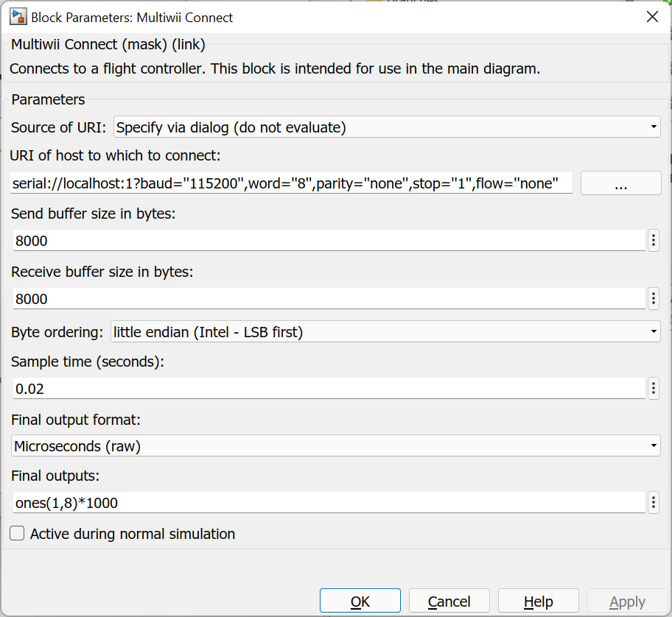This screenshot has height=617, width=672.
Task: Open options menu for Sample time field
Action: click(x=653, y=388)
